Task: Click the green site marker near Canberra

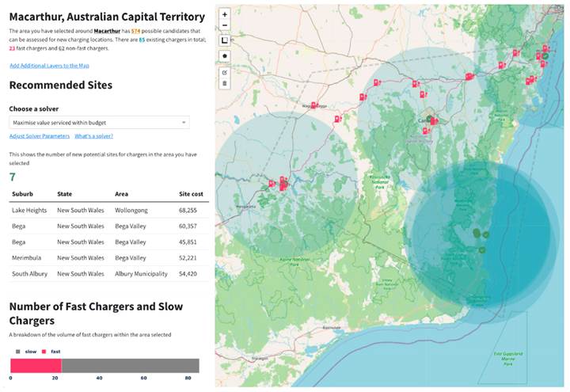Action: (430, 120)
